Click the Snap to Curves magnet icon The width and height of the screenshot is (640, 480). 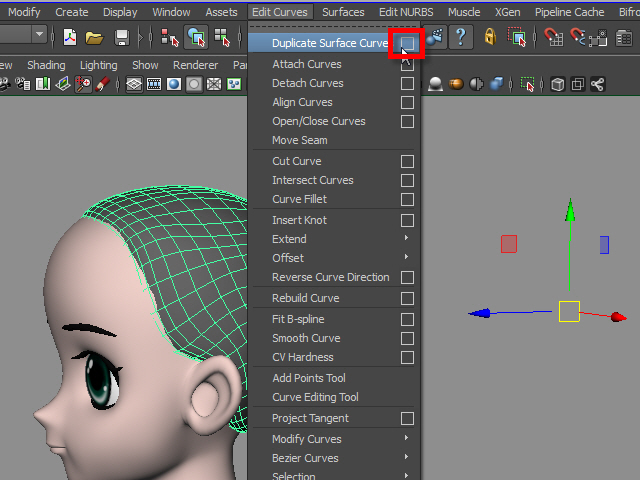tap(579, 37)
